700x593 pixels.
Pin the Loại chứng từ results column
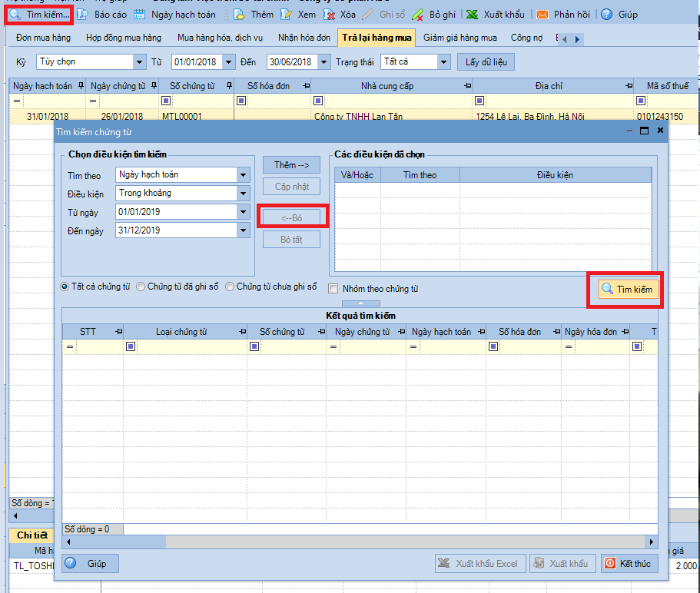pyautogui.click(x=242, y=332)
